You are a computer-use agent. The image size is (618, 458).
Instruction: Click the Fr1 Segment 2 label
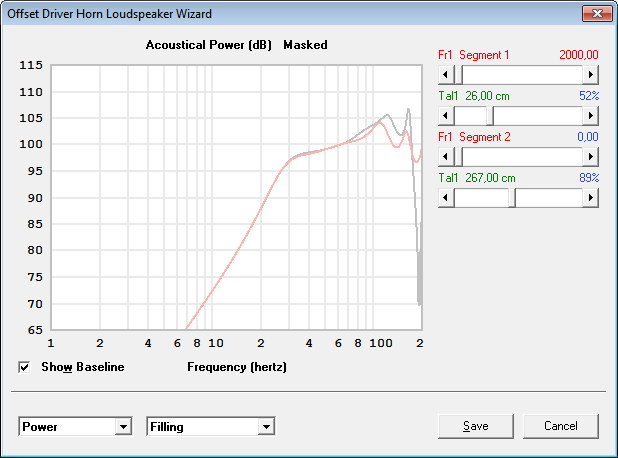pyautogui.click(x=474, y=137)
